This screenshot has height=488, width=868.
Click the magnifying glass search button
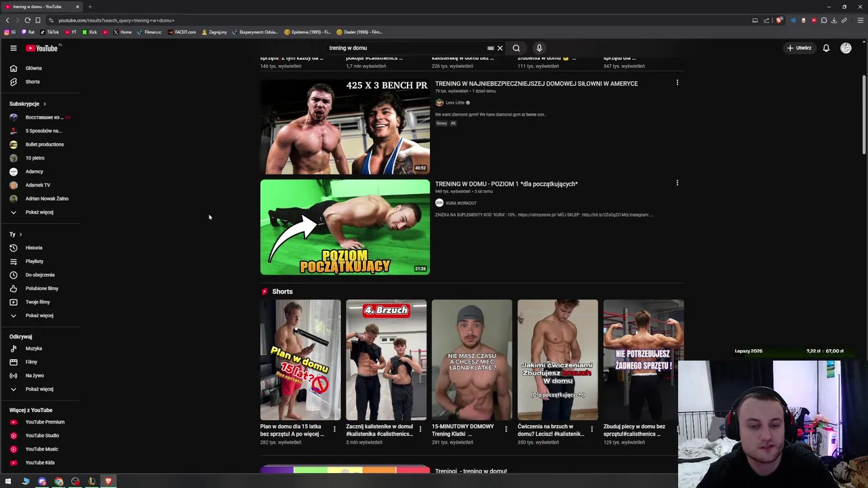(x=516, y=48)
